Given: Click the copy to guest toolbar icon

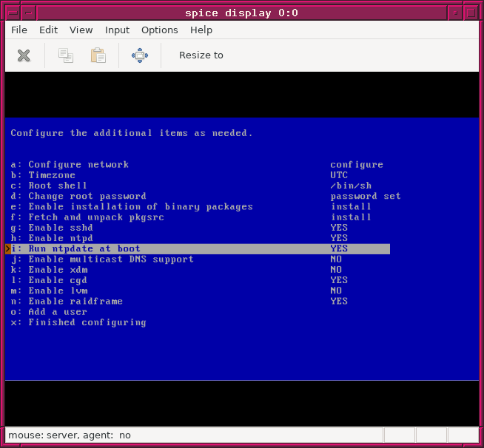Looking at the screenshot, I should (x=66, y=55).
